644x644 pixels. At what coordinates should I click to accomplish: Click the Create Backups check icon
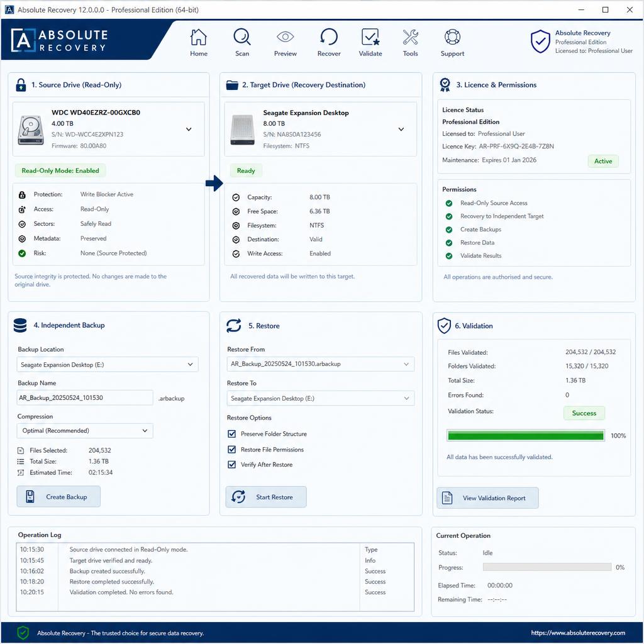(x=449, y=230)
